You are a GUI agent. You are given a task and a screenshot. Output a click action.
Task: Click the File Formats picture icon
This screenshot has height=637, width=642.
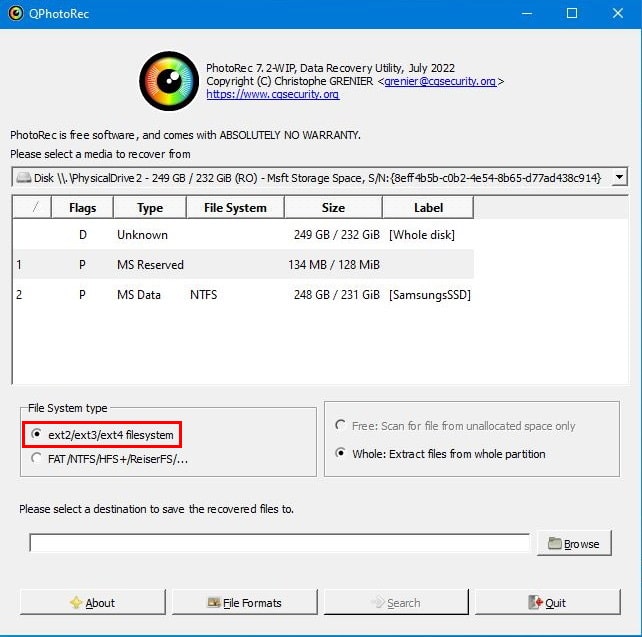coord(214,603)
